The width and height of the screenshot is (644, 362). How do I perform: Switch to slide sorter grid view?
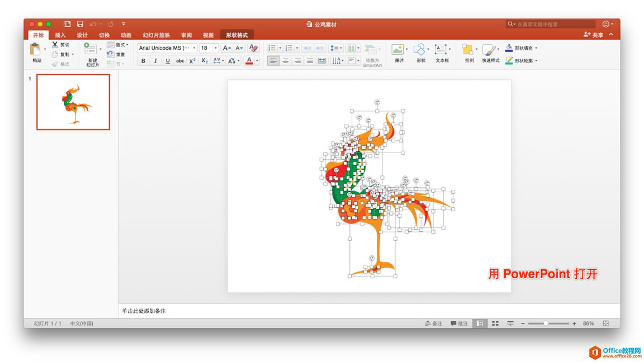point(495,323)
